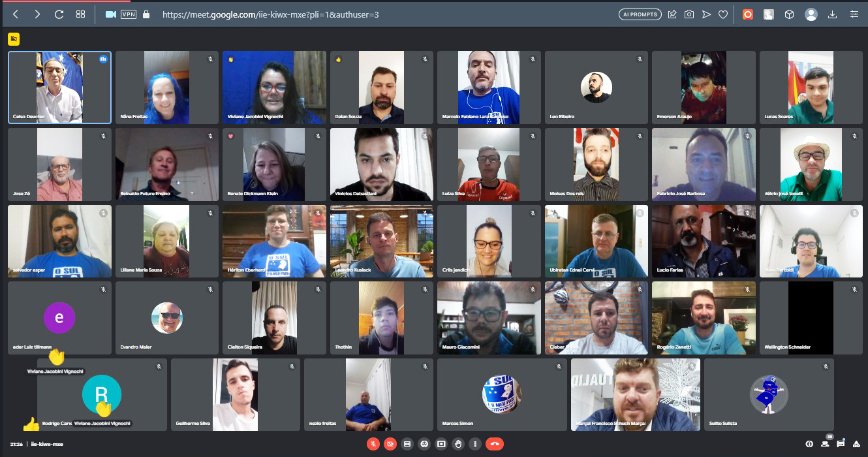Select Celso Deucher's video tile

pos(59,87)
